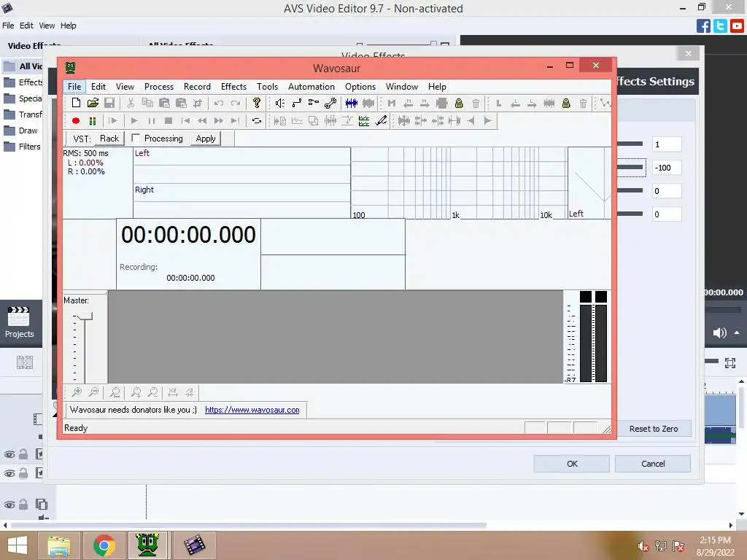The width and height of the screenshot is (747, 560).
Task: Click slider beside the -100 value
Action: (x=630, y=168)
